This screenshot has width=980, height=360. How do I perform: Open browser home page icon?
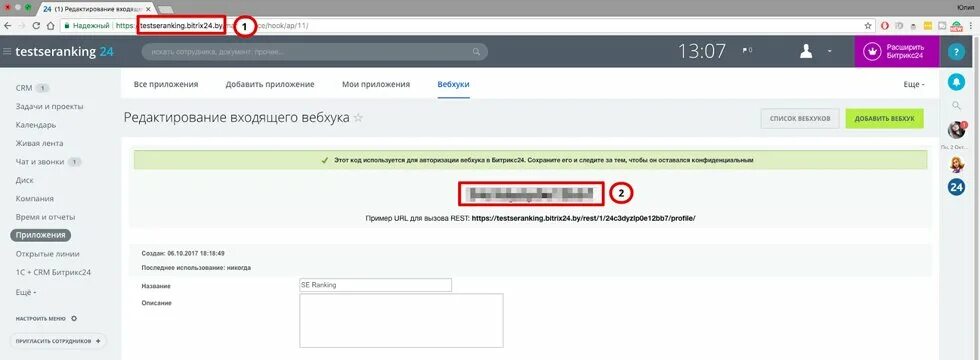(x=50, y=26)
